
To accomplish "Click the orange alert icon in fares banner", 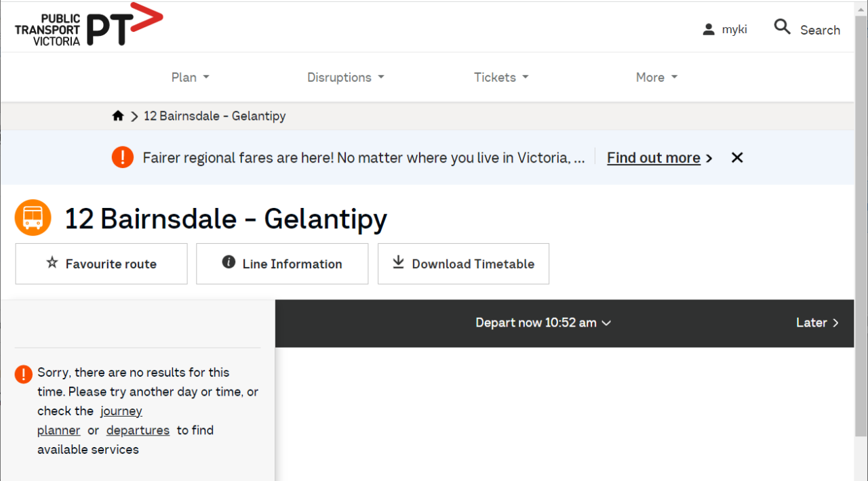I will click(123, 158).
